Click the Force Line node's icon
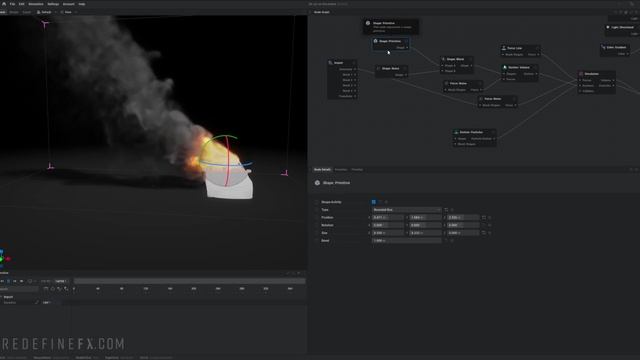The image size is (640, 360). pyautogui.click(x=504, y=48)
